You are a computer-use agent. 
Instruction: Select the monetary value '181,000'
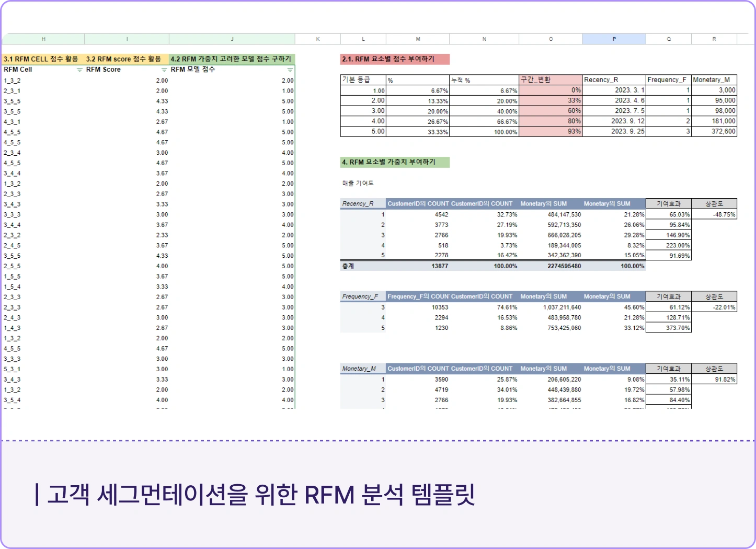pyautogui.click(x=714, y=121)
